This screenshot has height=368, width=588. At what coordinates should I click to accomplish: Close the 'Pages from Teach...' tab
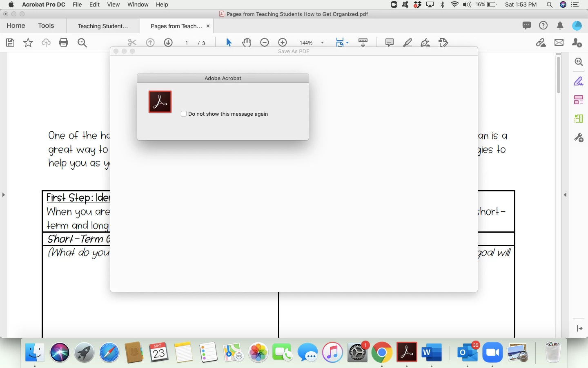(208, 26)
